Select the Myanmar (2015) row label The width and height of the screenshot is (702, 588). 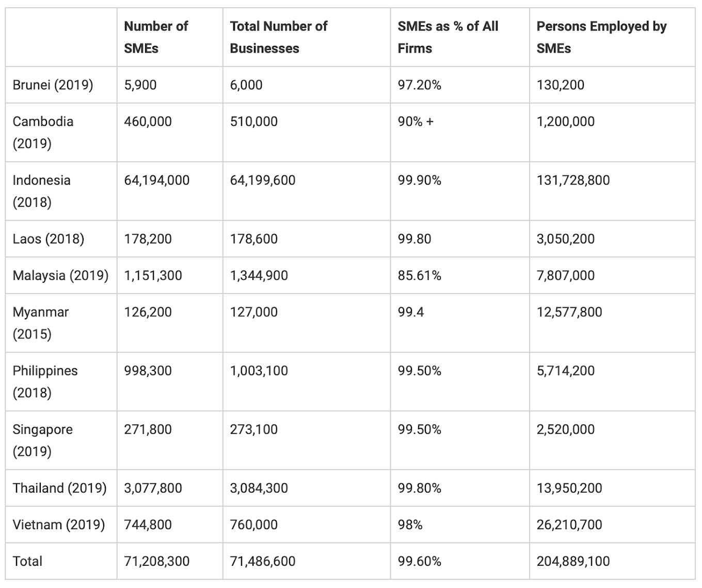pos(40,323)
